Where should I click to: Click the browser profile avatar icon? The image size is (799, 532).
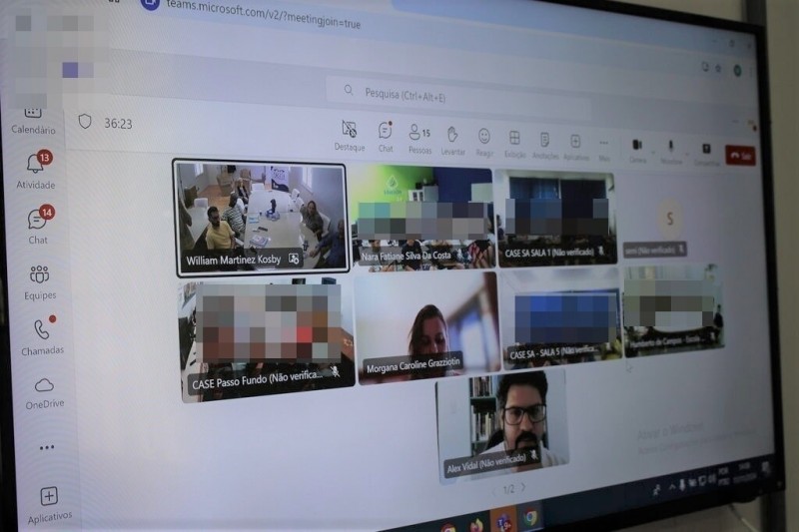pos(737,71)
